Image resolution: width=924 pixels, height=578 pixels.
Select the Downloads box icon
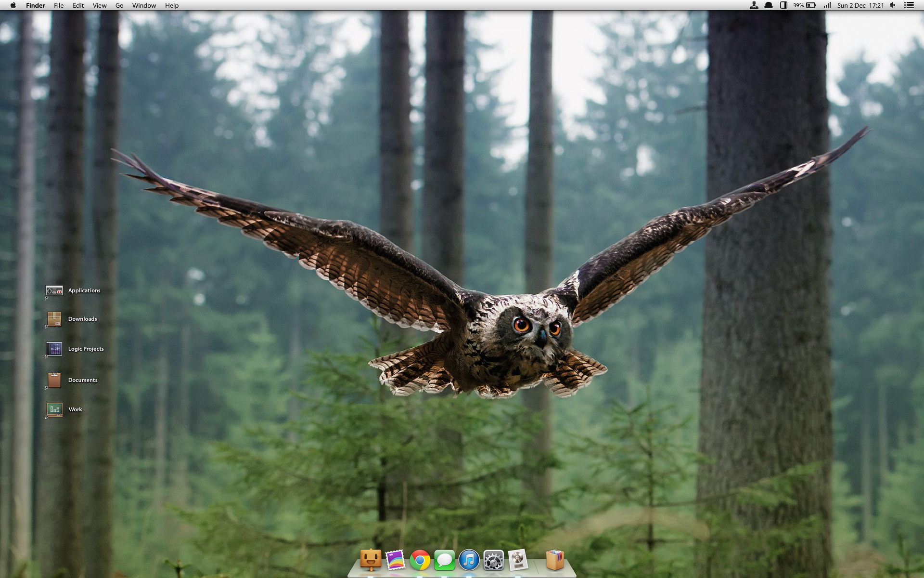coord(54,319)
